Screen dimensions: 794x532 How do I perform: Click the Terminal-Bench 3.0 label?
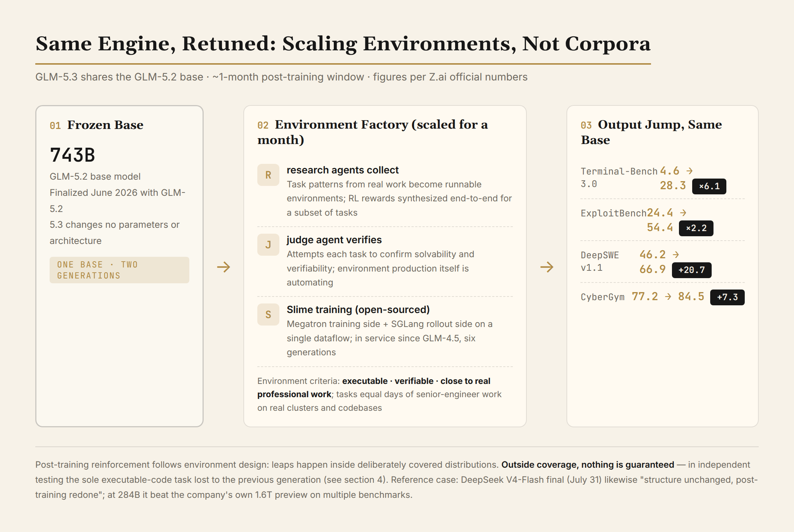click(619, 177)
